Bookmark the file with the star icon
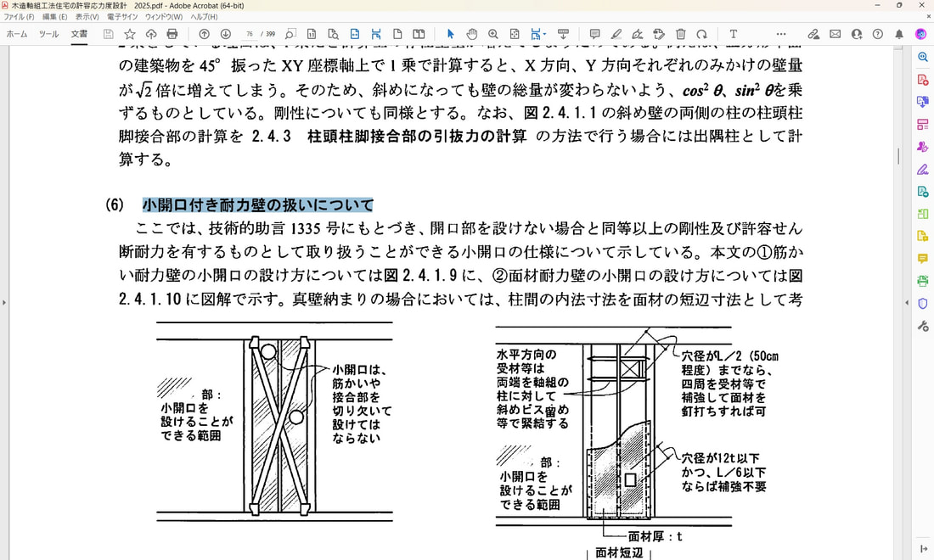Screen dimensions: 934x560 pyautogui.click(x=130, y=34)
